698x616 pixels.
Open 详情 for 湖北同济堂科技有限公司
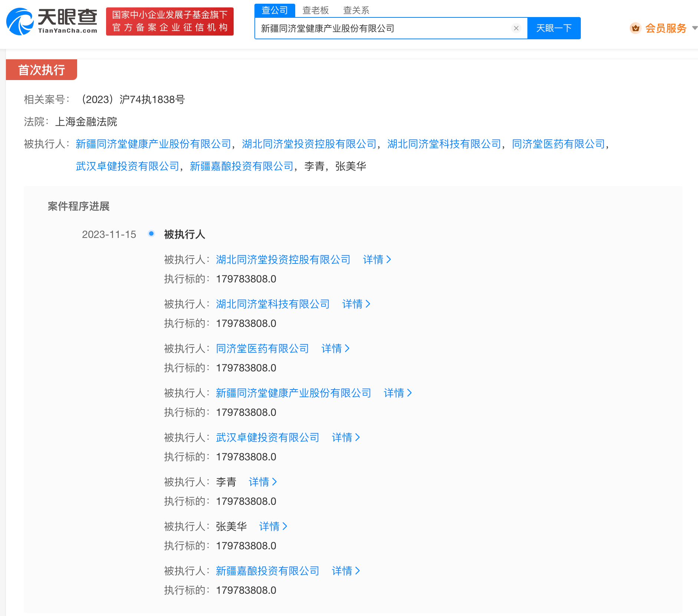click(356, 304)
